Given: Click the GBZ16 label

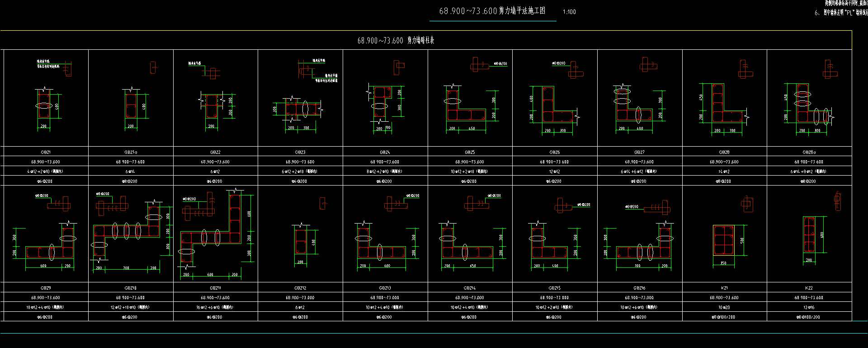Looking at the screenshot, I should 639,288.
